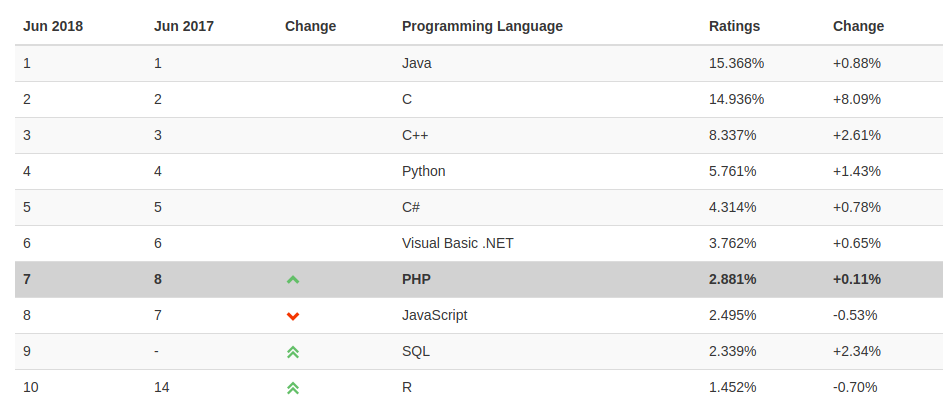Select the 'Visual Basic .NET' cell
Viewport: 951px width, 404px height.
click(x=458, y=243)
